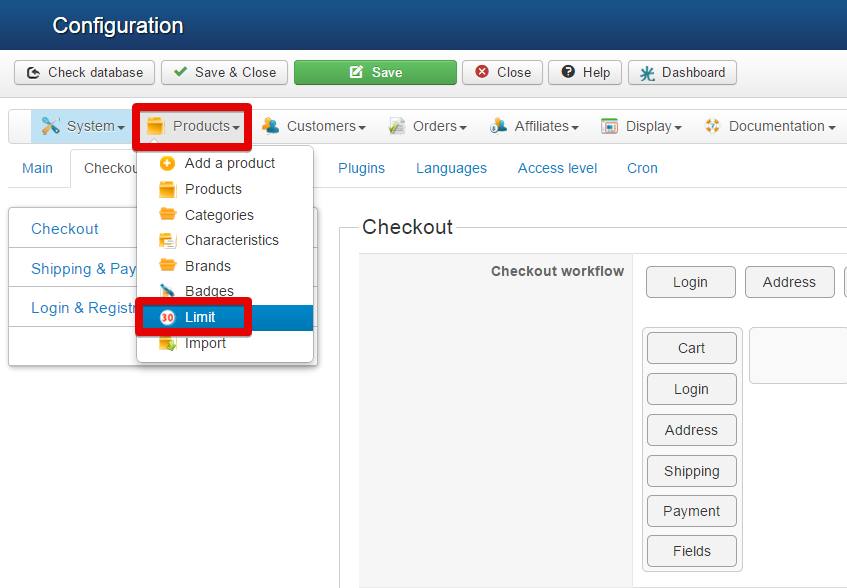Choose Badges in the dropdown

point(225,291)
